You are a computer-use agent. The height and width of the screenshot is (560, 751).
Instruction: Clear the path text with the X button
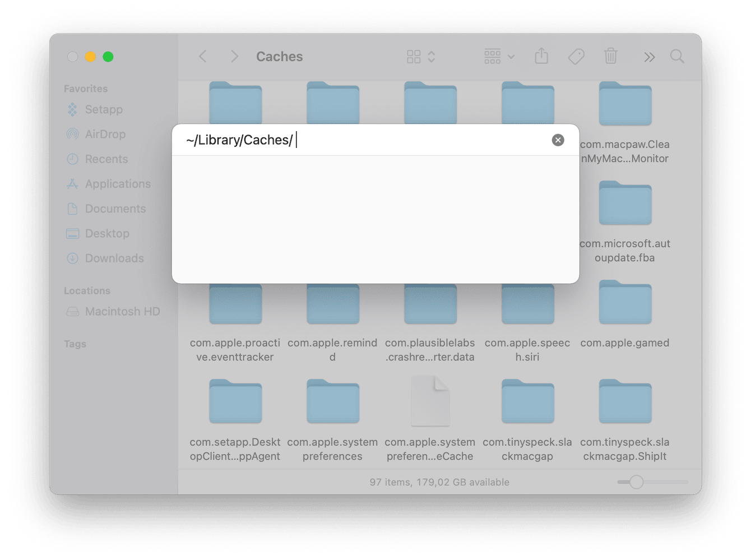click(x=558, y=140)
